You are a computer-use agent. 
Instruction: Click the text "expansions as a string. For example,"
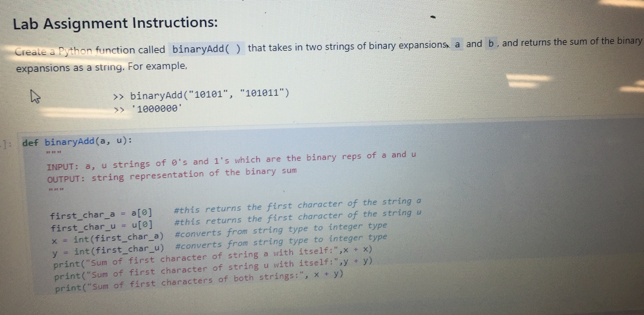(x=101, y=67)
